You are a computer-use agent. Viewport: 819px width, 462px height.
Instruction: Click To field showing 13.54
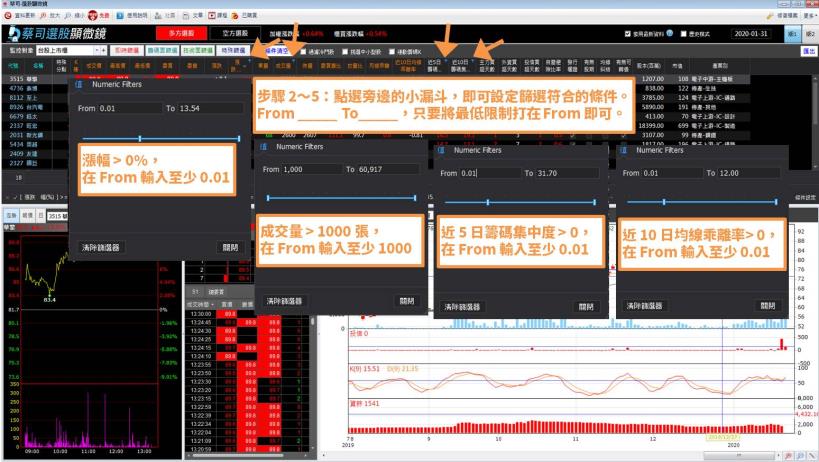(210, 108)
